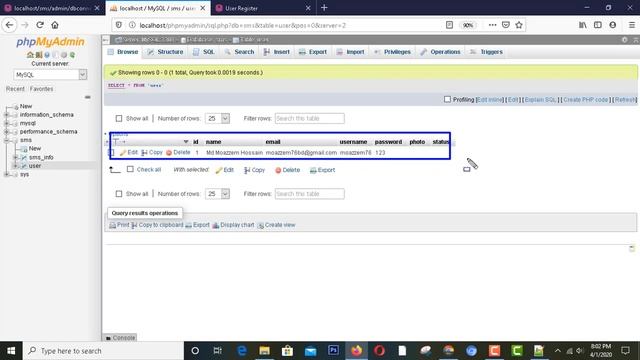Click in the upper Filter rows search box
This screenshot has height=360, width=640.
coord(309,118)
